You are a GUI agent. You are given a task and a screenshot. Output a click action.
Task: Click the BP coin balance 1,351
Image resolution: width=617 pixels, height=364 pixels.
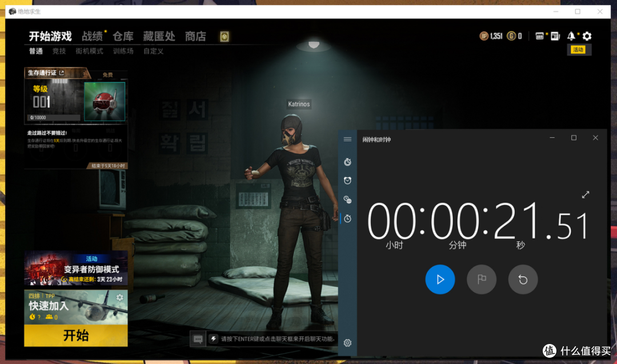tap(491, 36)
